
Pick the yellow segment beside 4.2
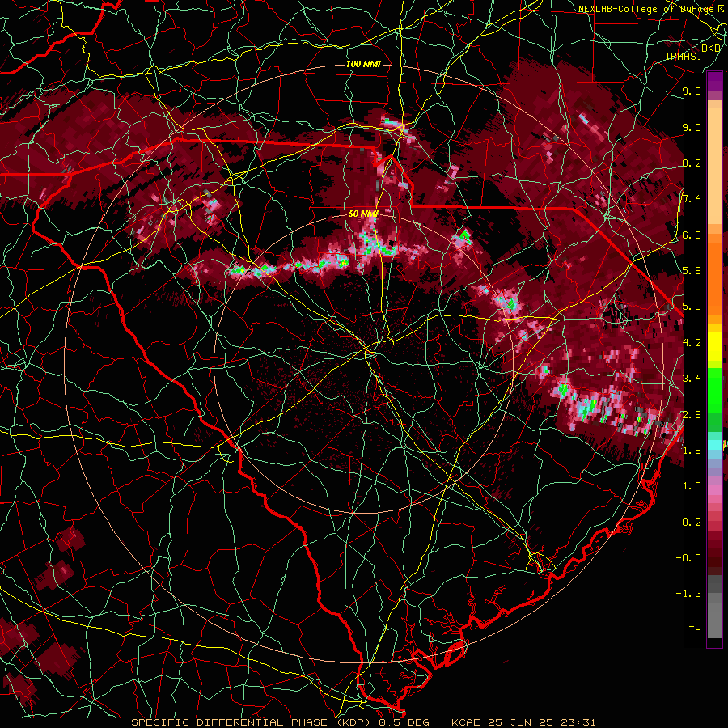(x=714, y=346)
